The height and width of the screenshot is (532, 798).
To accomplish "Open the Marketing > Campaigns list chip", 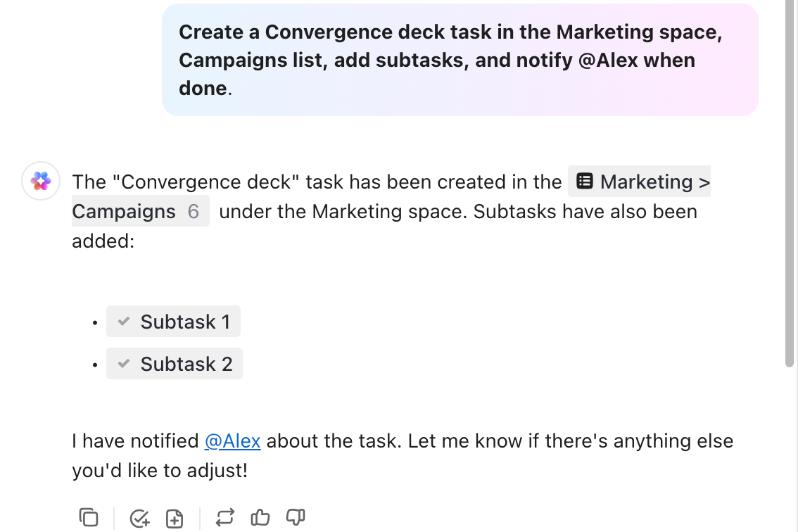I will tap(646, 182).
